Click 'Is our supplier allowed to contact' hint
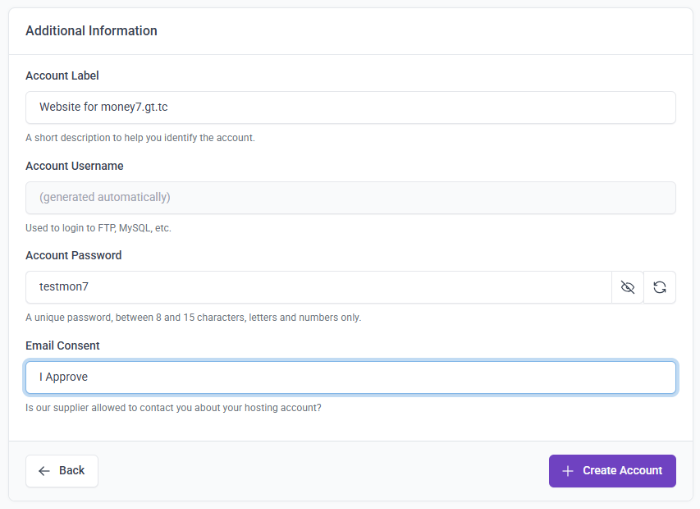Screen dimensions: 700x509 173,408
